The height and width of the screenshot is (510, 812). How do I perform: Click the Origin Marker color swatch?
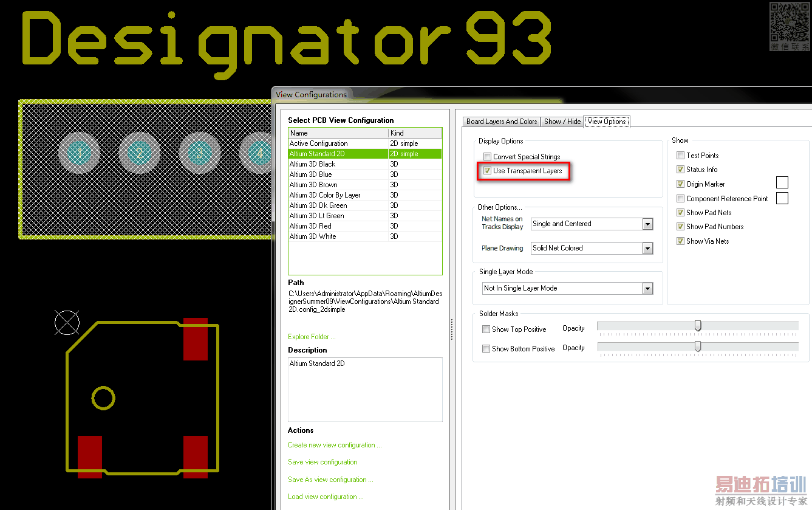click(x=782, y=182)
